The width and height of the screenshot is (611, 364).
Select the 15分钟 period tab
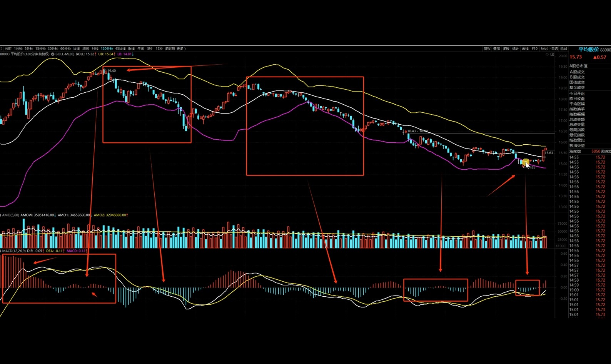(x=40, y=48)
